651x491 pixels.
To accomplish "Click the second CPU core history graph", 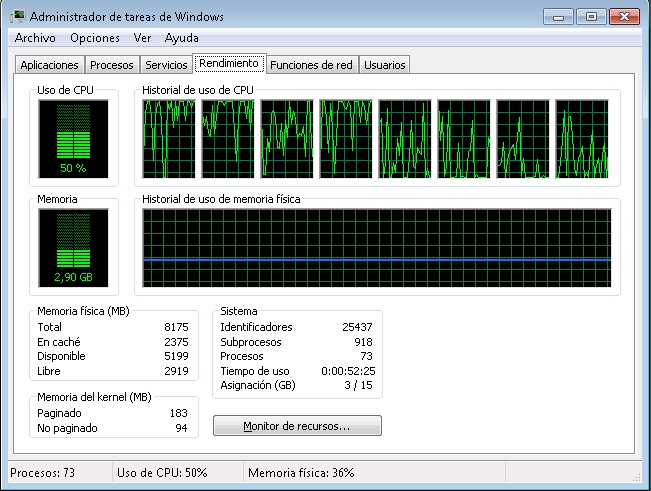I will [228, 139].
